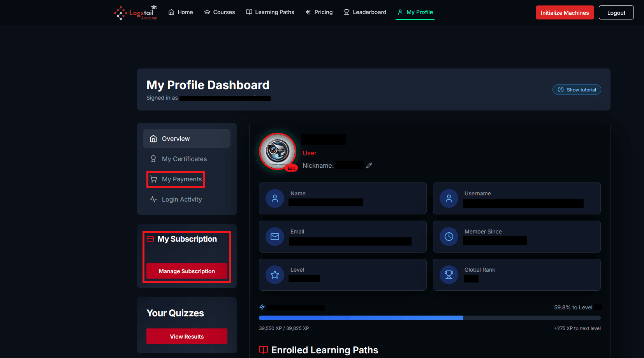644x358 pixels.
Task: Click the envelope icon in the Email card
Action: tap(275, 237)
